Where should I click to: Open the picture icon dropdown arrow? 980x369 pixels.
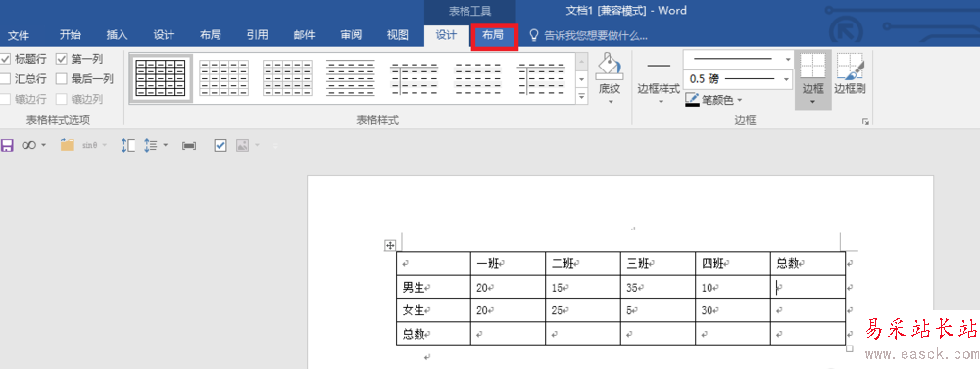pos(257,146)
